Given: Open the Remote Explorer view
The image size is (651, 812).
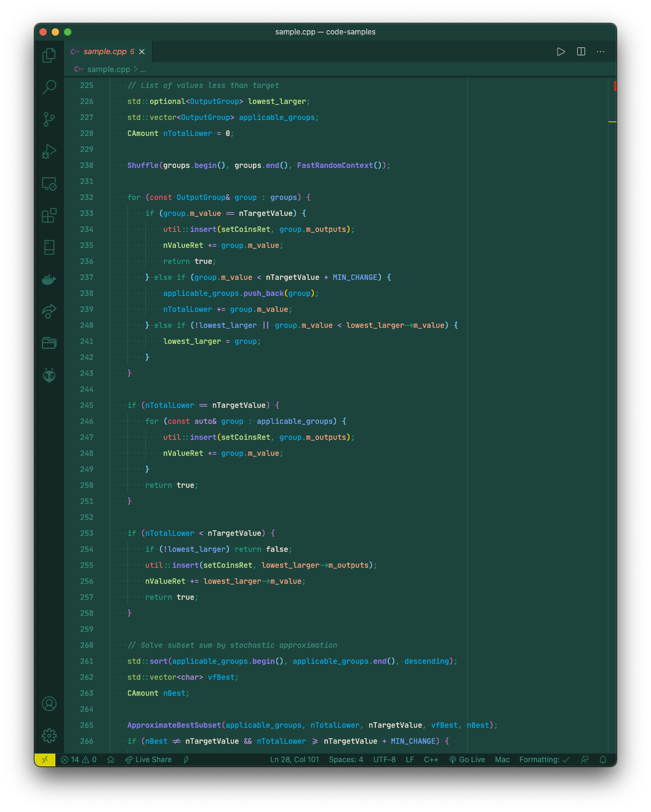Looking at the screenshot, I should tap(49, 183).
